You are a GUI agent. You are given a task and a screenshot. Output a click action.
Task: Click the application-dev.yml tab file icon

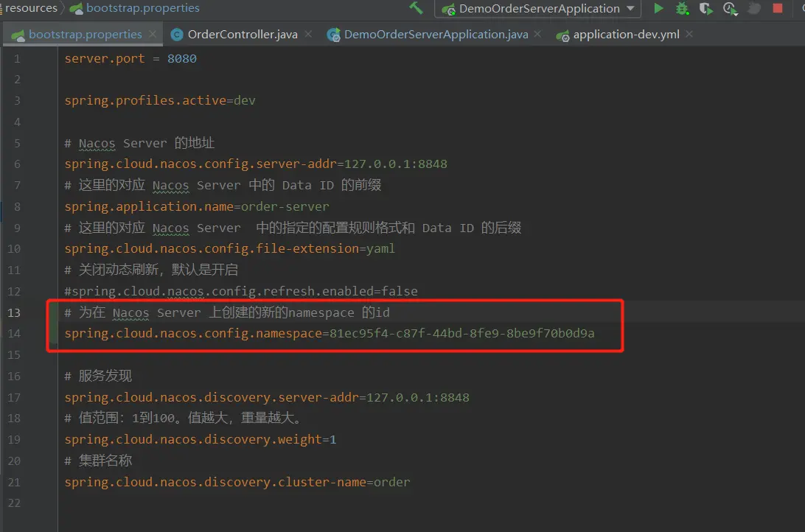[562, 35]
